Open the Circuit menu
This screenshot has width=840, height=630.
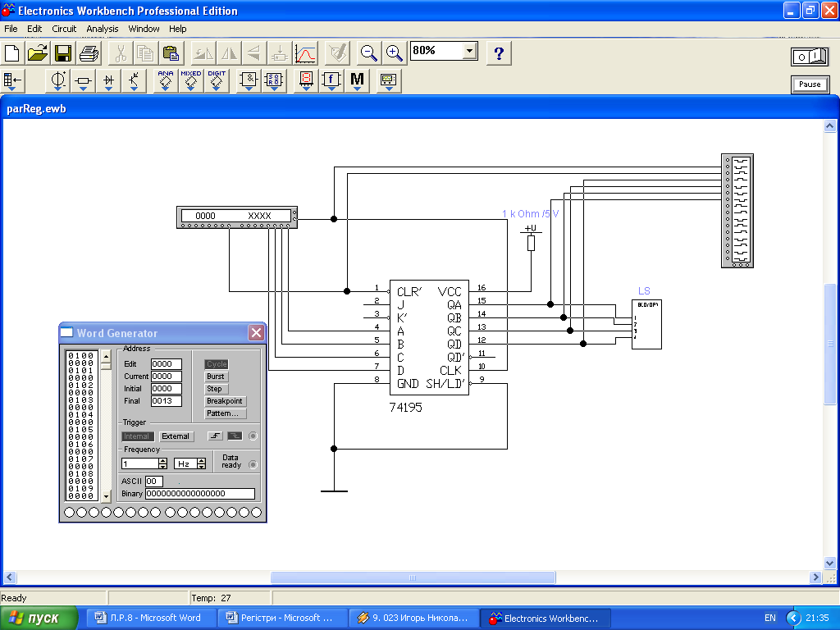tap(64, 29)
